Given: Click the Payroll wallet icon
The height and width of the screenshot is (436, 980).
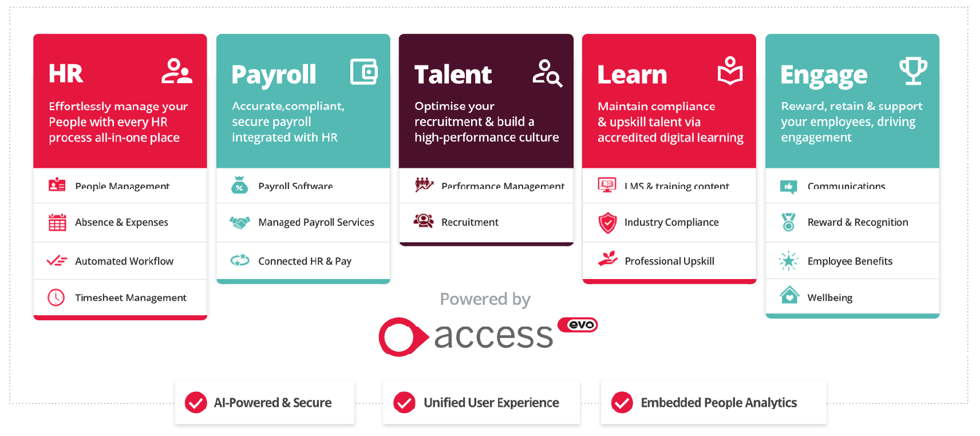Looking at the screenshot, I should click(x=364, y=72).
